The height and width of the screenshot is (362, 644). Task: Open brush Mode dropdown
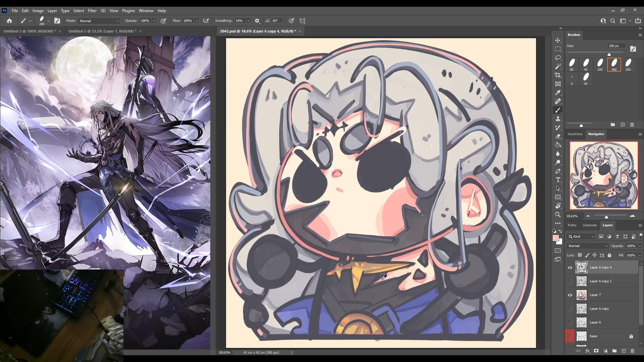click(x=99, y=21)
